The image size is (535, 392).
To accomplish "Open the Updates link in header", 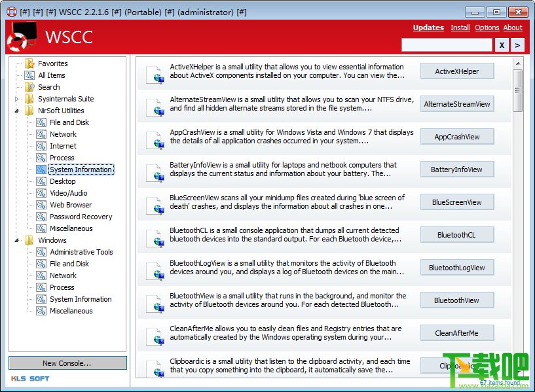I will (x=428, y=27).
